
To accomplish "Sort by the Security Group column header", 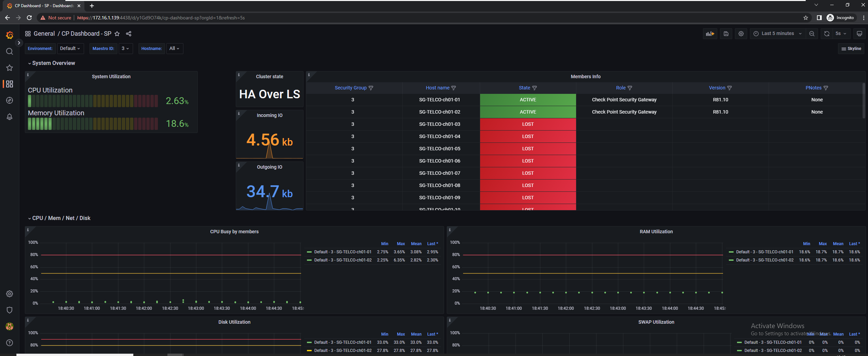I will (x=350, y=88).
